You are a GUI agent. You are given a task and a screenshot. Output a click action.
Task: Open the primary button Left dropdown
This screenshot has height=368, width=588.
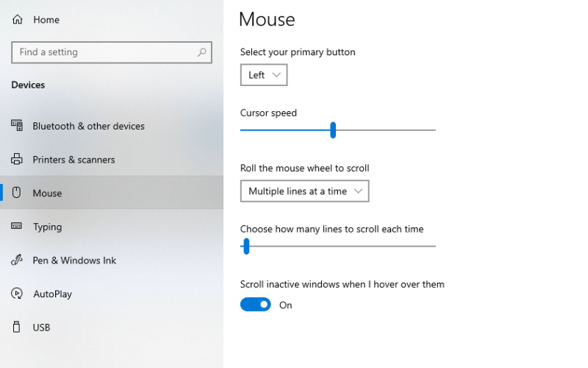[x=264, y=75]
